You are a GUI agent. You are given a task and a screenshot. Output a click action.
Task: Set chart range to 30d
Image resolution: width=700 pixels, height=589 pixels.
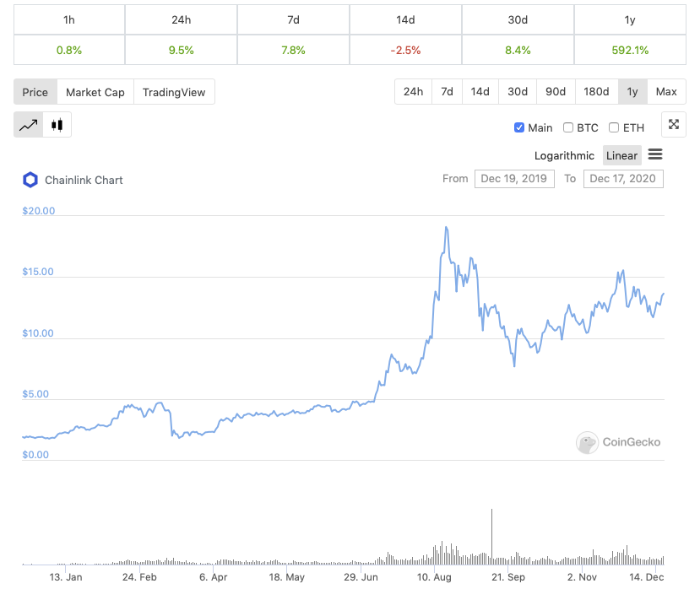point(518,91)
